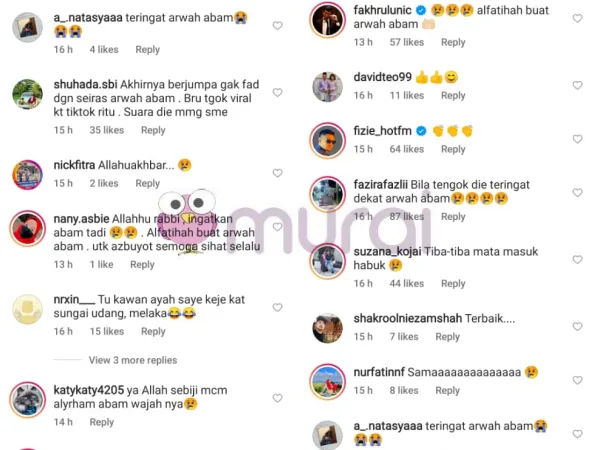Reply to suzana_kojai's comment
Image resolution: width=600 pixels, height=450 pixels.
pos(453,284)
